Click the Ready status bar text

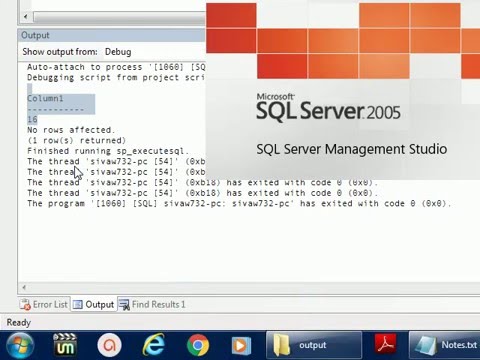tap(19, 322)
